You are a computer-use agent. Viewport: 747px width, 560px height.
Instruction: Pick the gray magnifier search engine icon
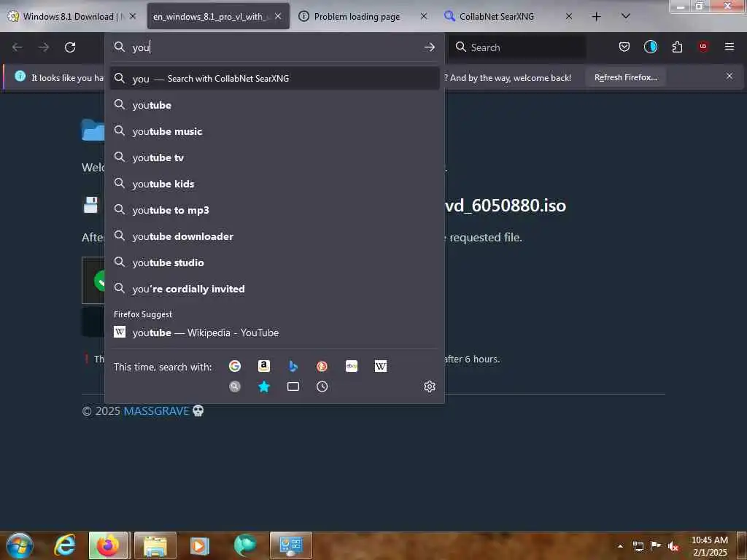tap(234, 386)
